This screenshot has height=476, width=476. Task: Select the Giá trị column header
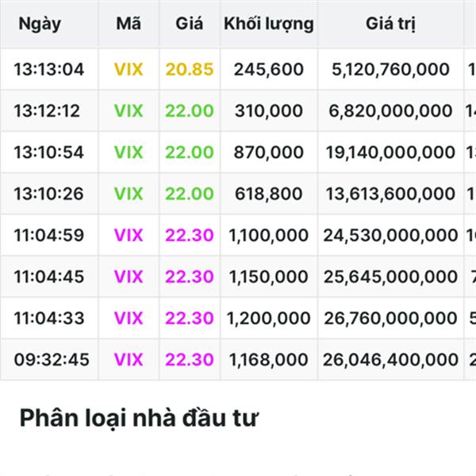coord(390,24)
